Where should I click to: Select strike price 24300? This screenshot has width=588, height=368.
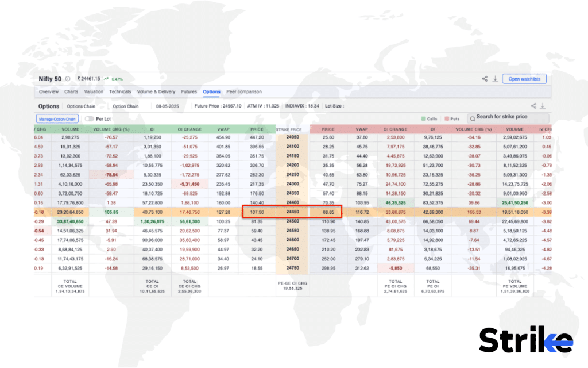tap(292, 184)
